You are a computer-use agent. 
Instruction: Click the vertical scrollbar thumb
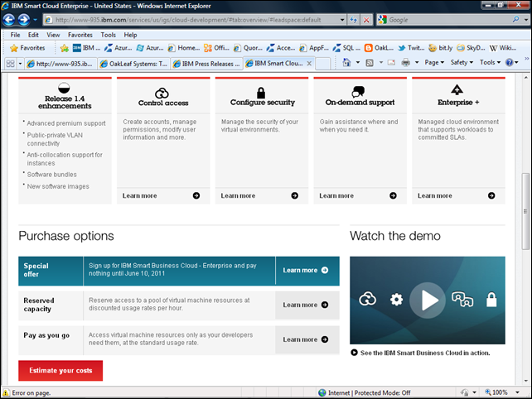pos(525,211)
